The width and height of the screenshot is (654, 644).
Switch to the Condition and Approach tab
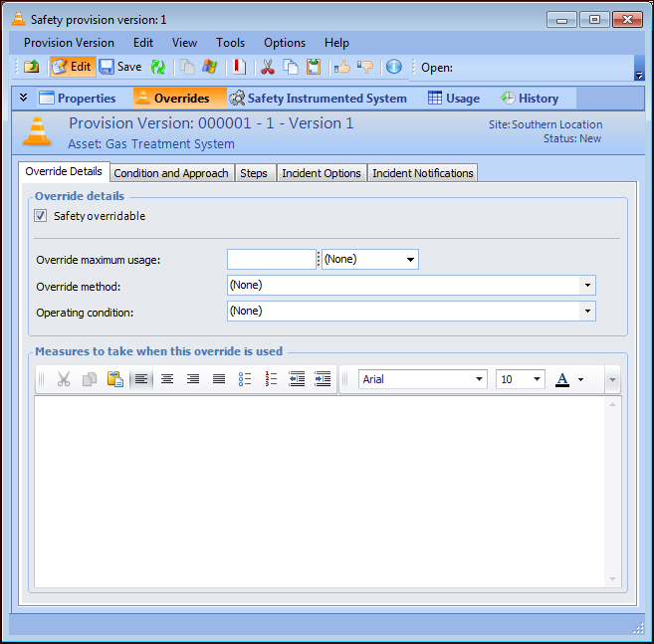pos(171,173)
